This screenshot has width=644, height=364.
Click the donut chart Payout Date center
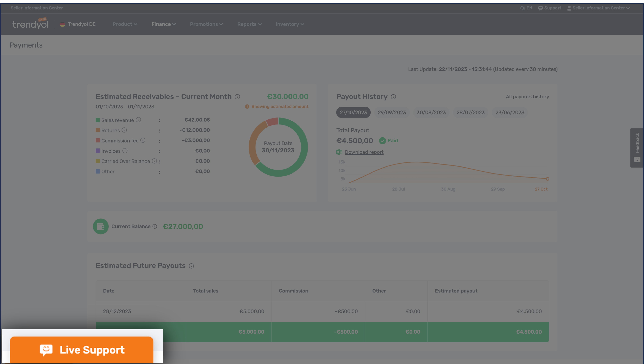click(x=278, y=147)
